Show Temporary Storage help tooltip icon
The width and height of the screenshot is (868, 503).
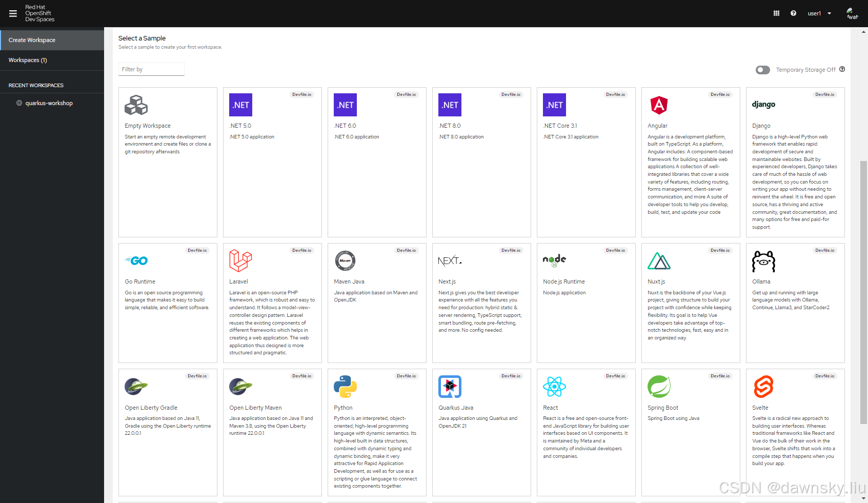(842, 69)
